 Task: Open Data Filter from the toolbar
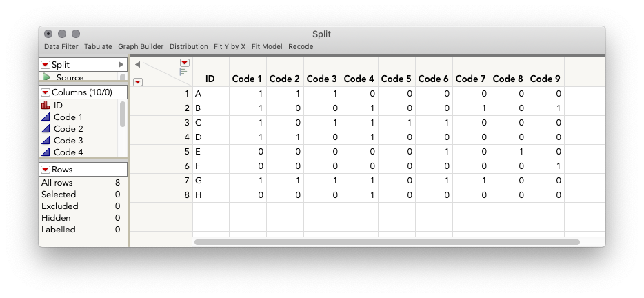click(61, 47)
